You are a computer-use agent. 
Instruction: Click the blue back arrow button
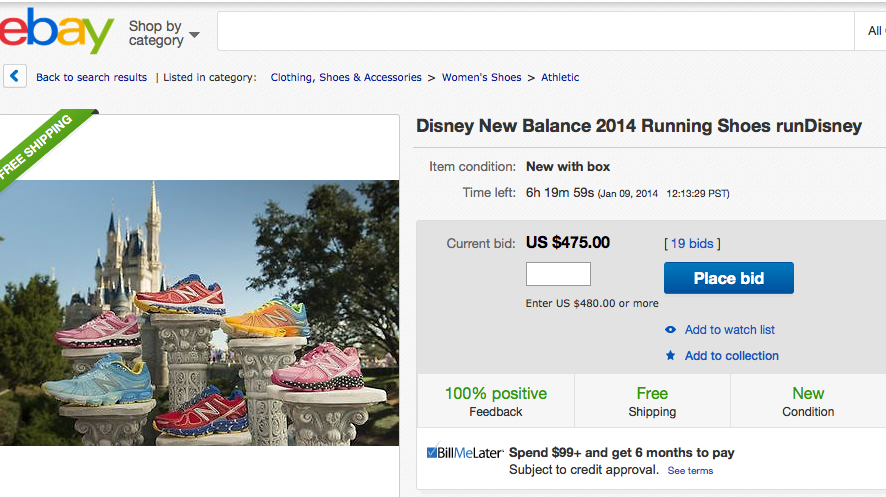pyautogui.click(x=15, y=76)
